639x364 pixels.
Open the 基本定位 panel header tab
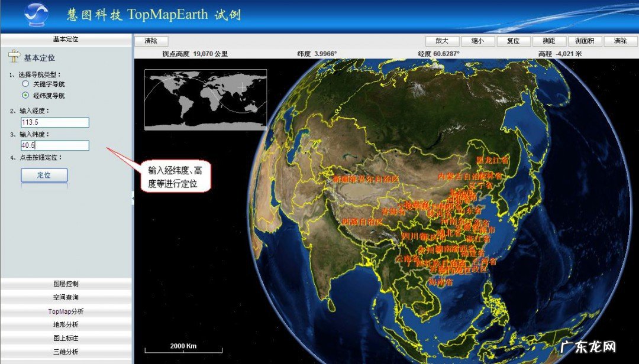(66, 40)
